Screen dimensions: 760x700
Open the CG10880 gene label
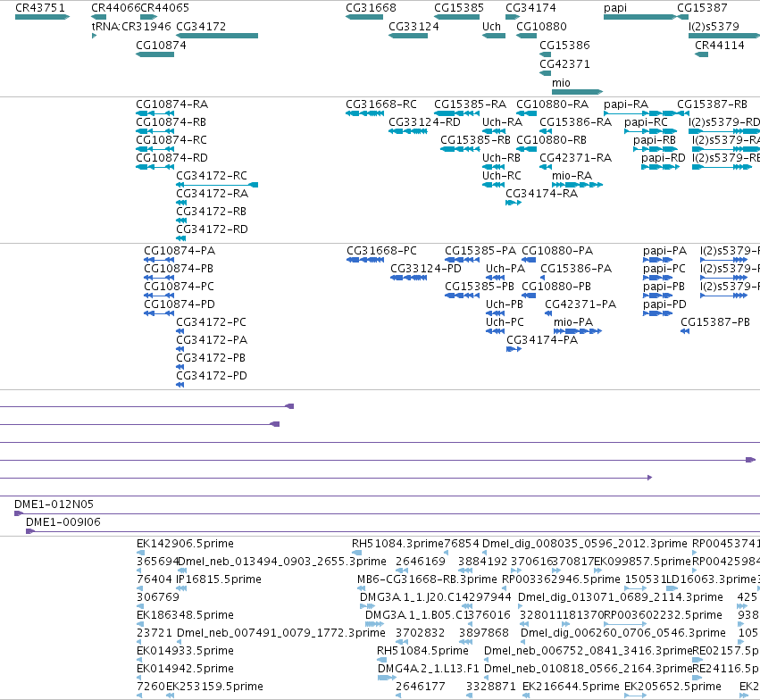pyautogui.click(x=541, y=26)
